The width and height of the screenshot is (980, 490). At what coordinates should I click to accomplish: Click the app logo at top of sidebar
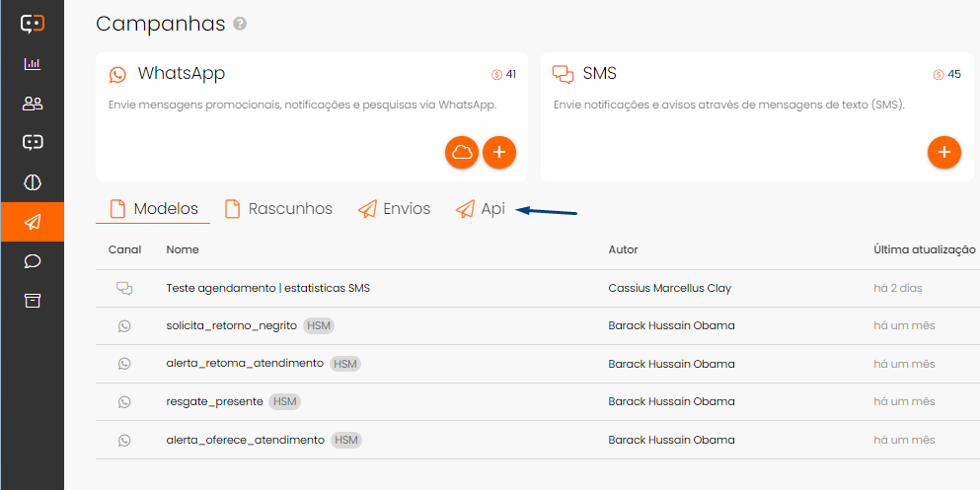[33, 24]
